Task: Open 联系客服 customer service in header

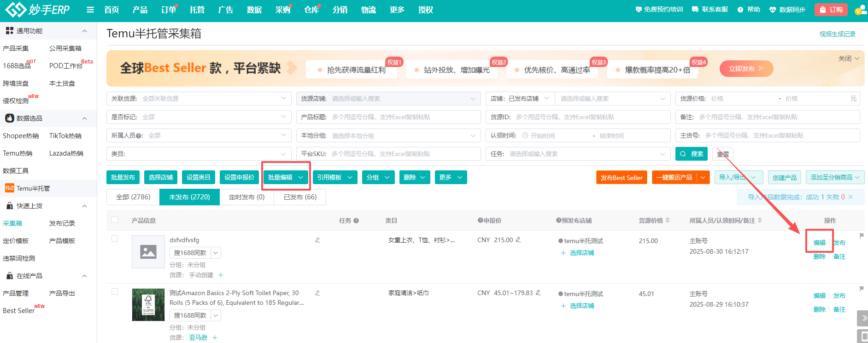Action: point(710,10)
